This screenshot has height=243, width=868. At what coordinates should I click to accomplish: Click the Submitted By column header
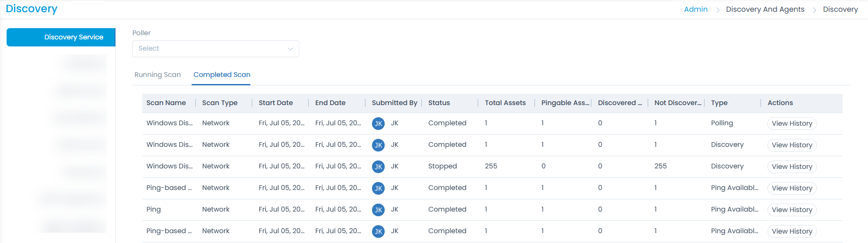[x=394, y=103]
